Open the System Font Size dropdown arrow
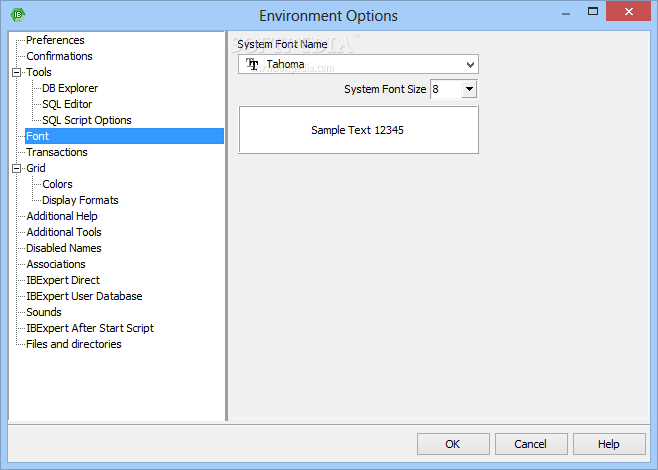This screenshot has width=658, height=470. click(x=469, y=89)
